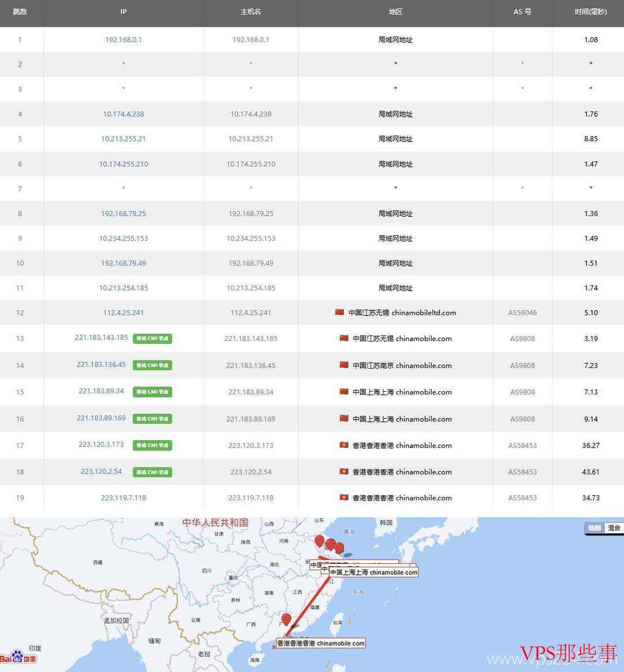This screenshot has width=624, height=672.
Task: Click the green CMI node badge next to 221.183.89.34
Action: 152,392
